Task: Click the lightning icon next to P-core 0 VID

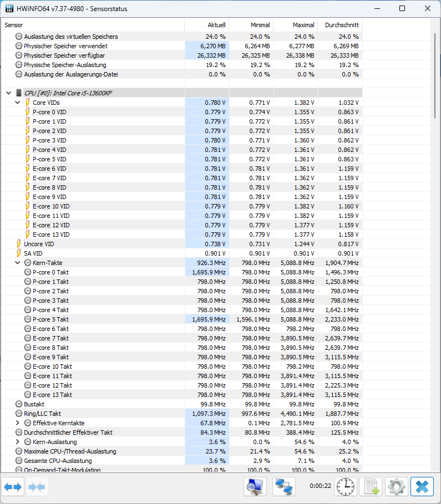Action: pyautogui.click(x=28, y=112)
